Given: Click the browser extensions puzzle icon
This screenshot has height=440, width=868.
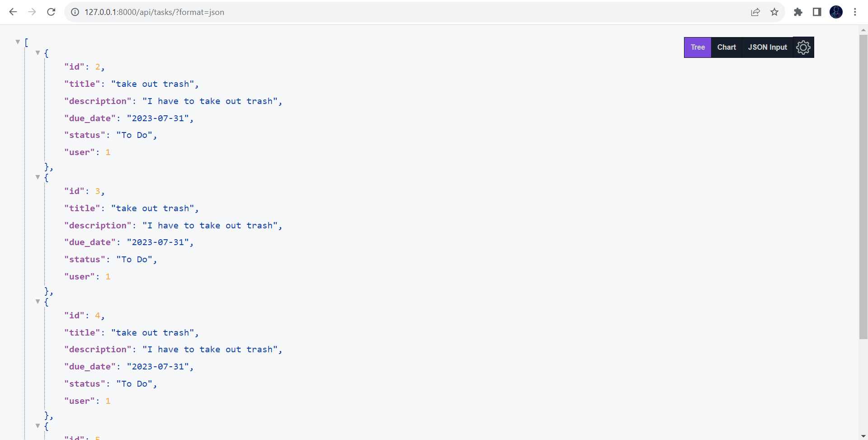Looking at the screenshot, I should pyautogui.click(x=798, y=12).
